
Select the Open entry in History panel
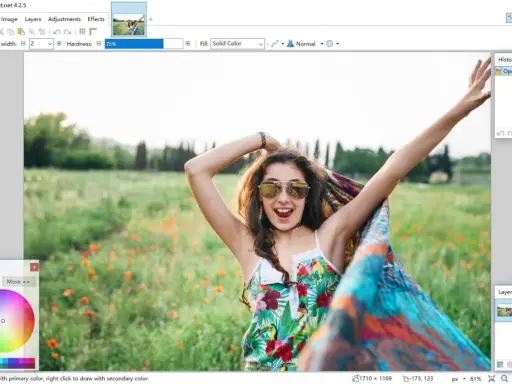[x=504, y=71]
